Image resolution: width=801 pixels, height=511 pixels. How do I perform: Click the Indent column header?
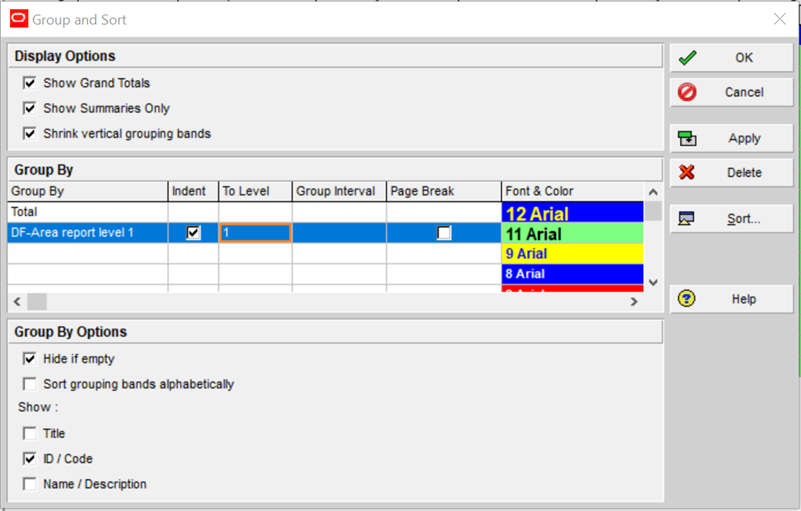[x=193, y=191]
